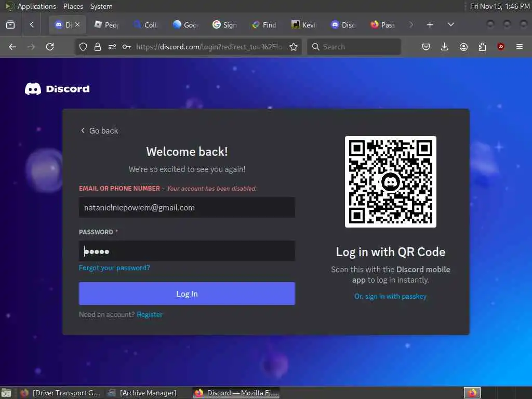Focus the Discord URL address bar
This screenshot has width=532, height=399.
click(209, 47)
